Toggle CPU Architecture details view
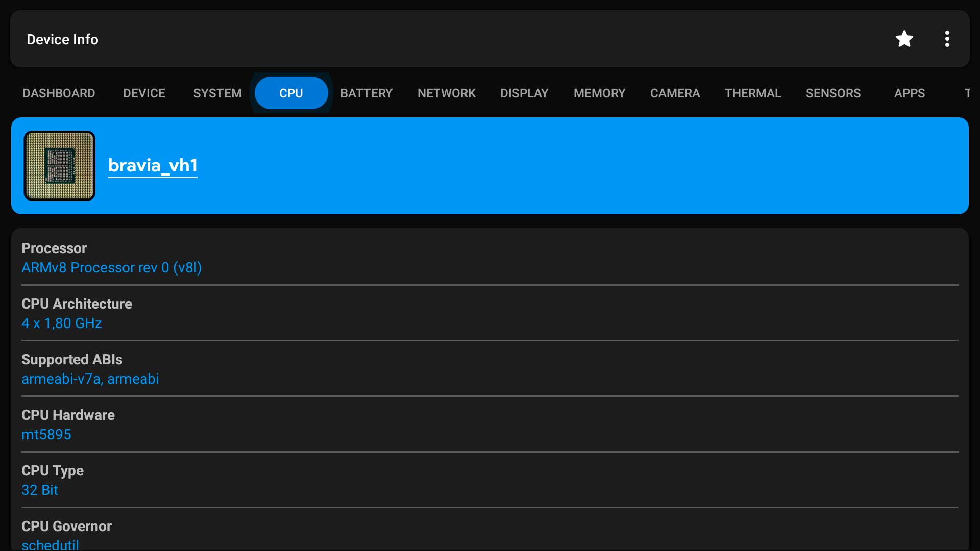Viewport: 980px width, 551px height. tap(489, 314)
